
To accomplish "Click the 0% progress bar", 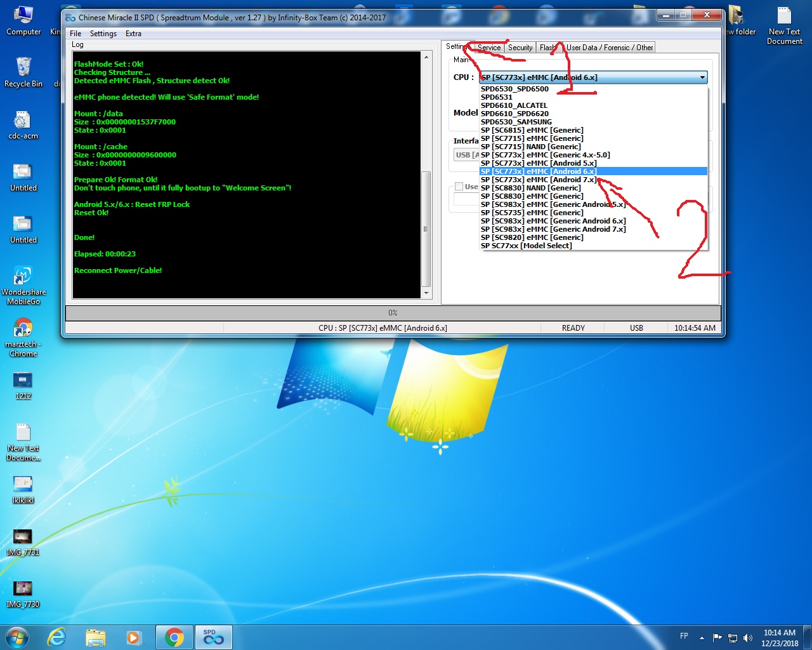I will 393,313.
